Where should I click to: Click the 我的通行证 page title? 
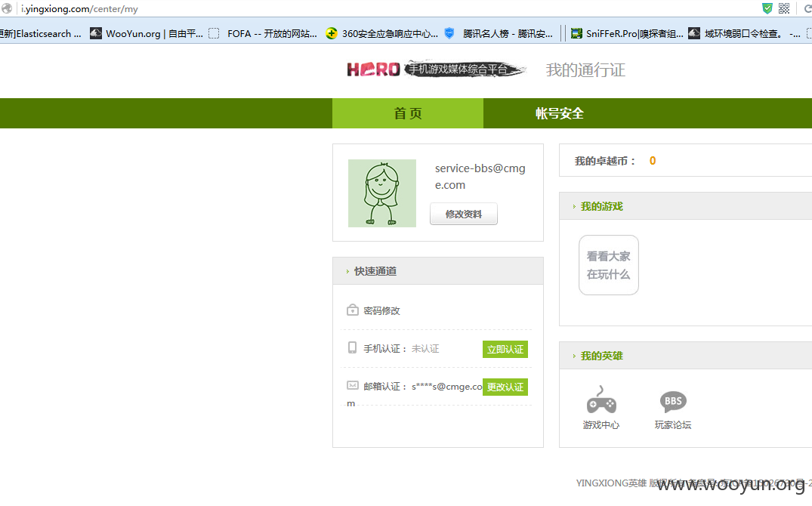tap(585, 70)
